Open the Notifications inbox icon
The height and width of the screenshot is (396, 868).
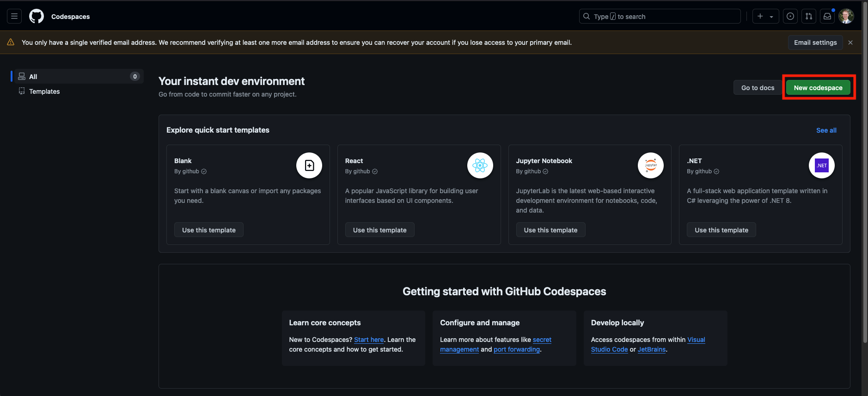827,16
